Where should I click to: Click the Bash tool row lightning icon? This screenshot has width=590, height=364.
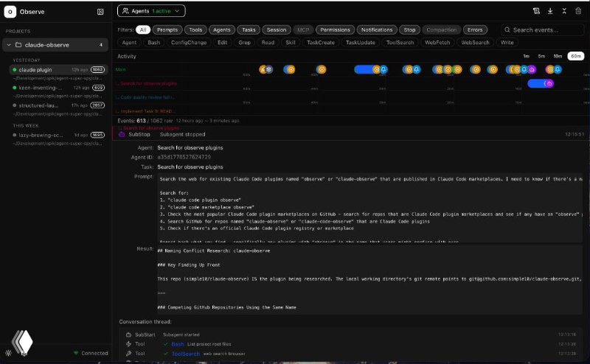(128, 343)
